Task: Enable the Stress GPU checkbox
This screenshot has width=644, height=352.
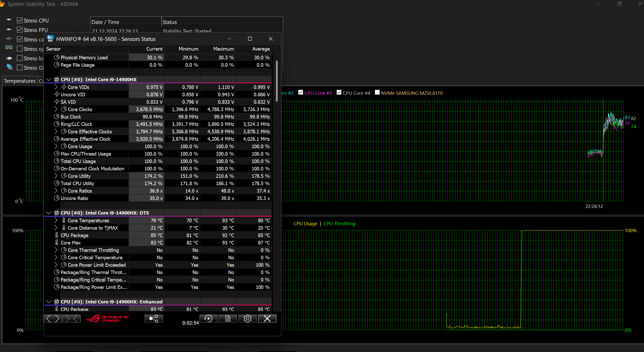Action: click(x=20, y=67)
